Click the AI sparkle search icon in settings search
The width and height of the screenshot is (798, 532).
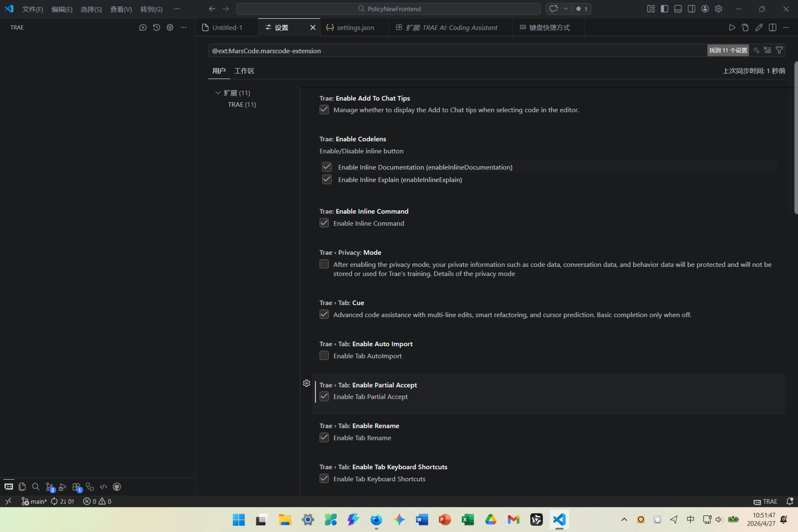(756, 50)
